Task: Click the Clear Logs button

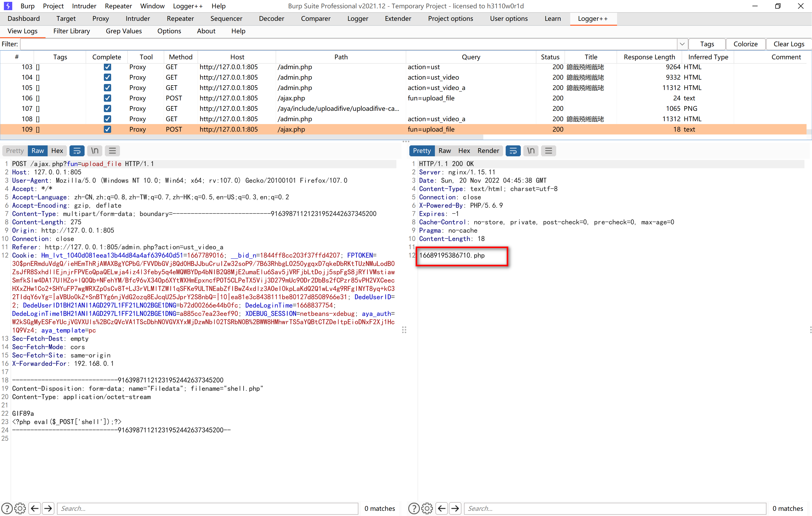Action: pyautogui.click(x=788, y=44)
